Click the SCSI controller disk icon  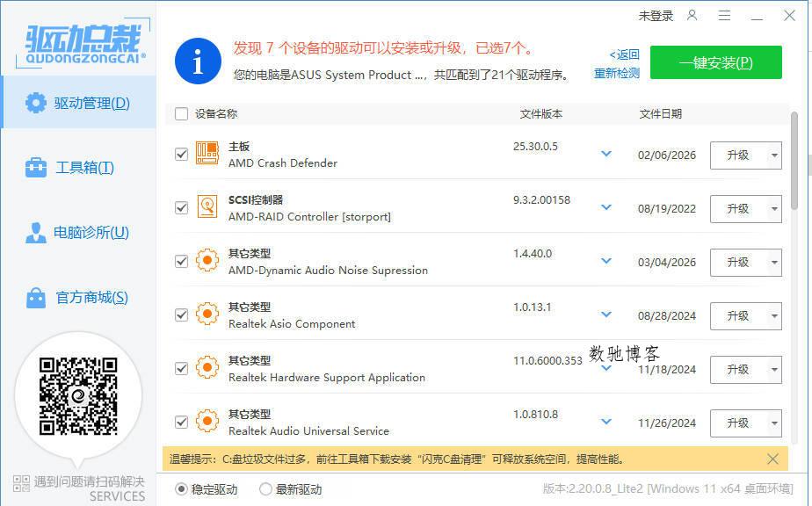coord(207,206)
